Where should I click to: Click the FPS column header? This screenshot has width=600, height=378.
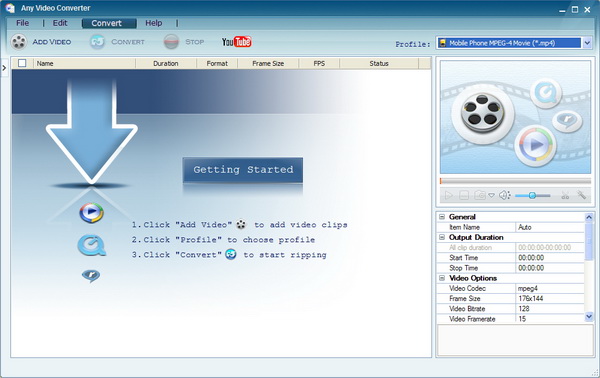(319, 64)
